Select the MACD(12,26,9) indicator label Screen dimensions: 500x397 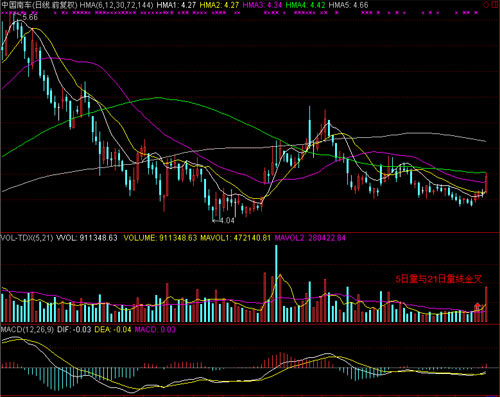(x=27, y=330)
